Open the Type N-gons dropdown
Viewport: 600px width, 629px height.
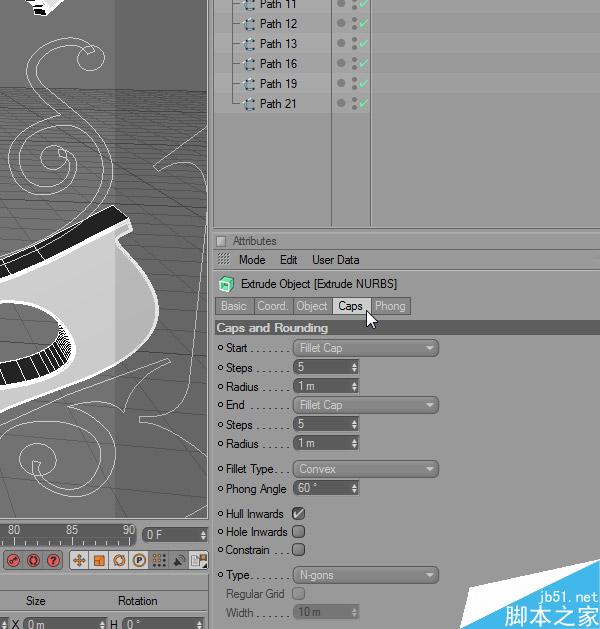point(366,575)
